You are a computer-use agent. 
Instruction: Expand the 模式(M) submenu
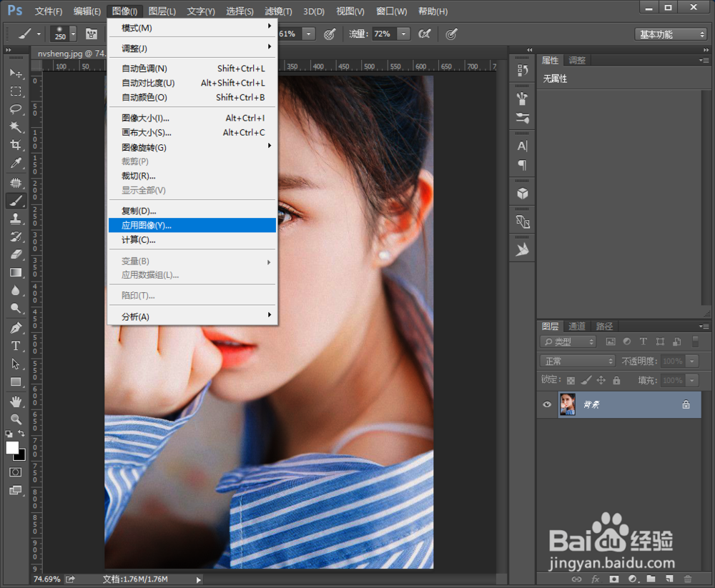192,28
